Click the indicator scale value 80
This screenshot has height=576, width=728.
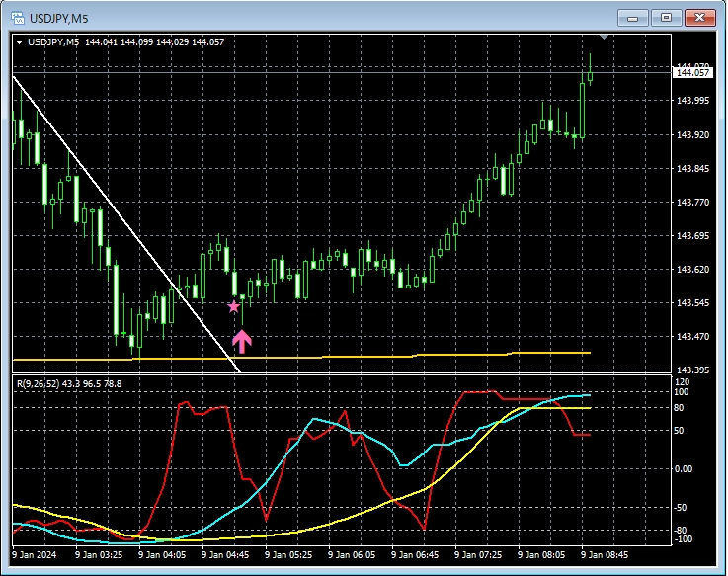click(x=679, y=408)
